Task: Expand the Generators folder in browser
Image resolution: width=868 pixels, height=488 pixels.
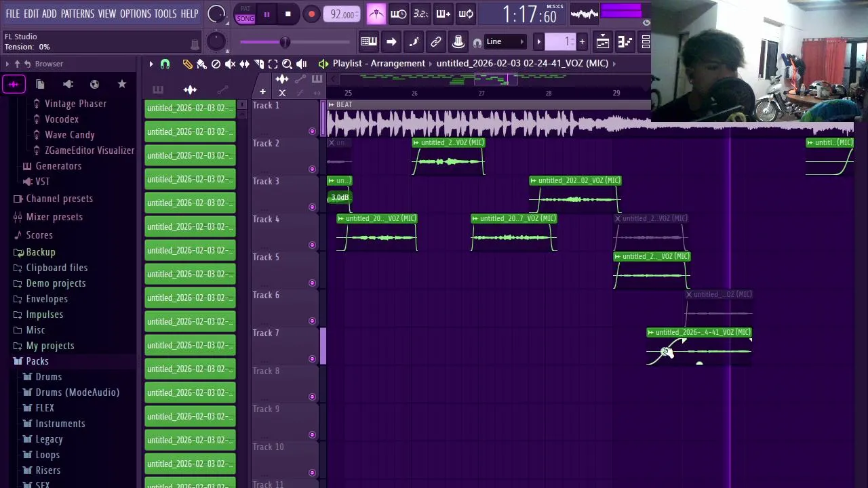Action: click(58, 166)
